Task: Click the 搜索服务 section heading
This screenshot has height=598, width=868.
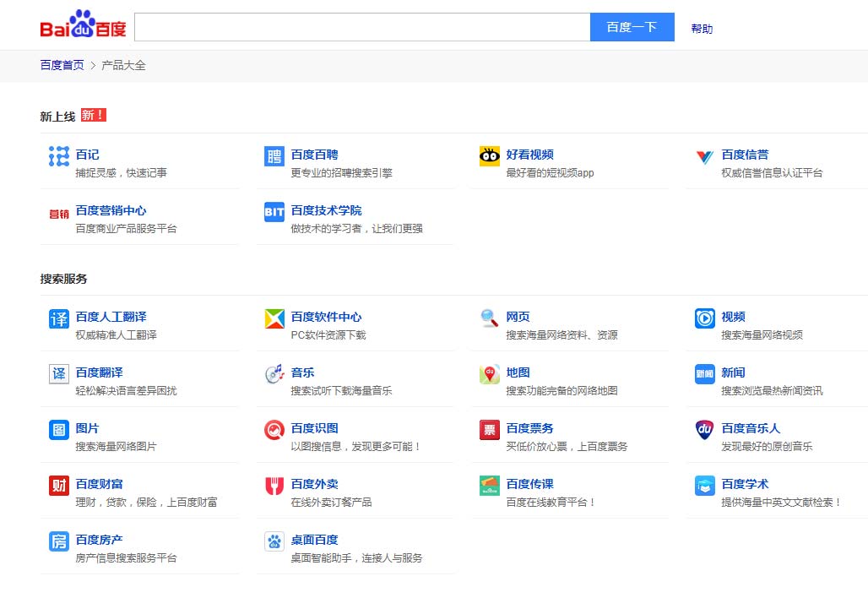Action: (x=63, y=279)
